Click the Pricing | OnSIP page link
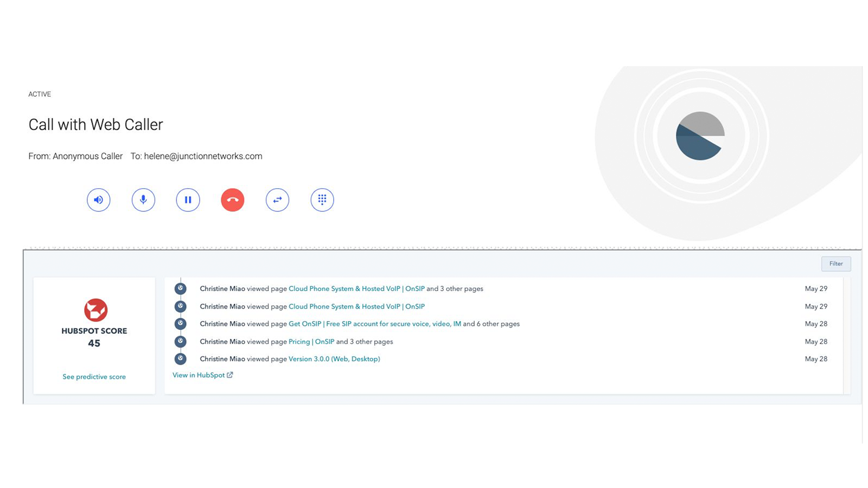Image resolution: width=868 pixels, height=488 pixels. (x=311, y=342)
